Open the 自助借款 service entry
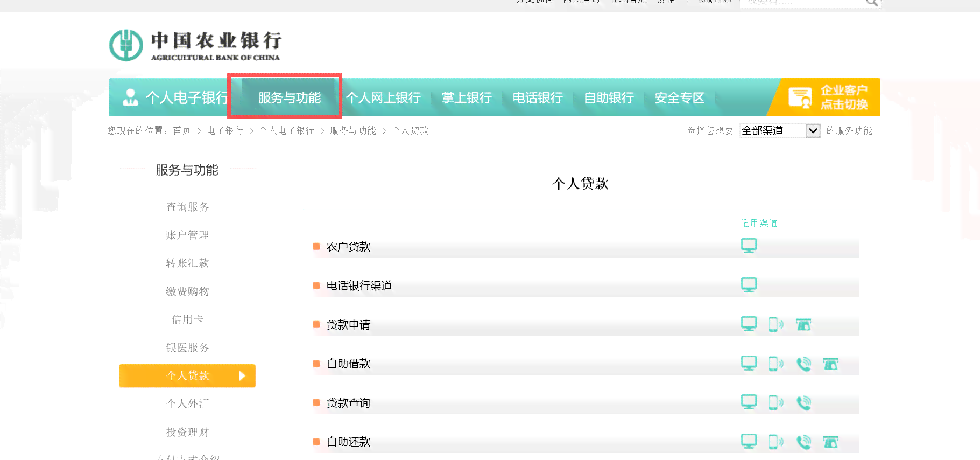Image resolution: width=980 pixels, height=460 pixels. [x=348, y=364]
